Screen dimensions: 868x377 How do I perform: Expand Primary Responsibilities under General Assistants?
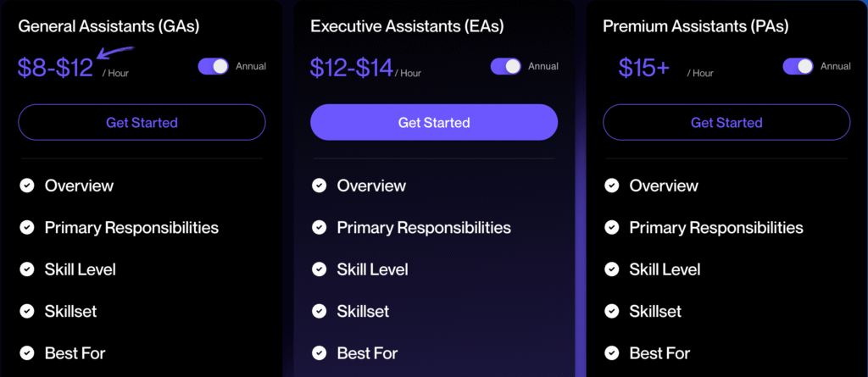[x=131, y=227]
